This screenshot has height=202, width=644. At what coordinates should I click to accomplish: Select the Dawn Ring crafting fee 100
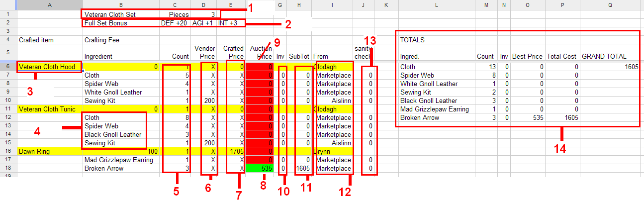coord(121,151)
